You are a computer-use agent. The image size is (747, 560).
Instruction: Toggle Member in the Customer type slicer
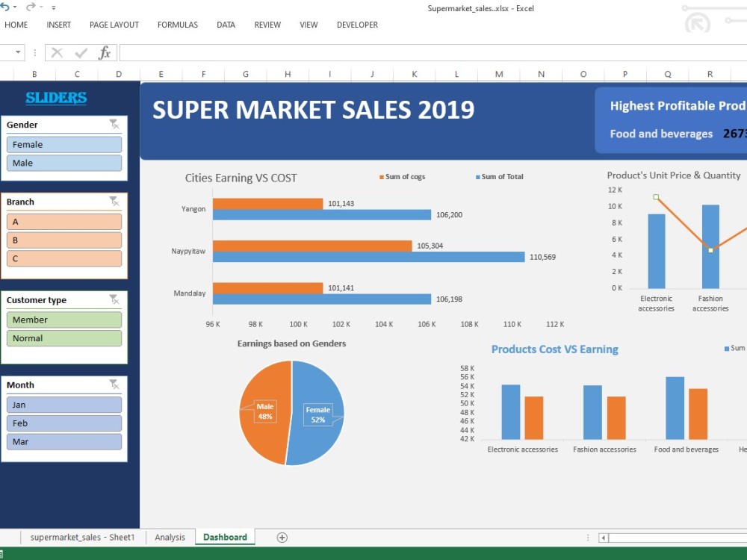coord(64,319)
